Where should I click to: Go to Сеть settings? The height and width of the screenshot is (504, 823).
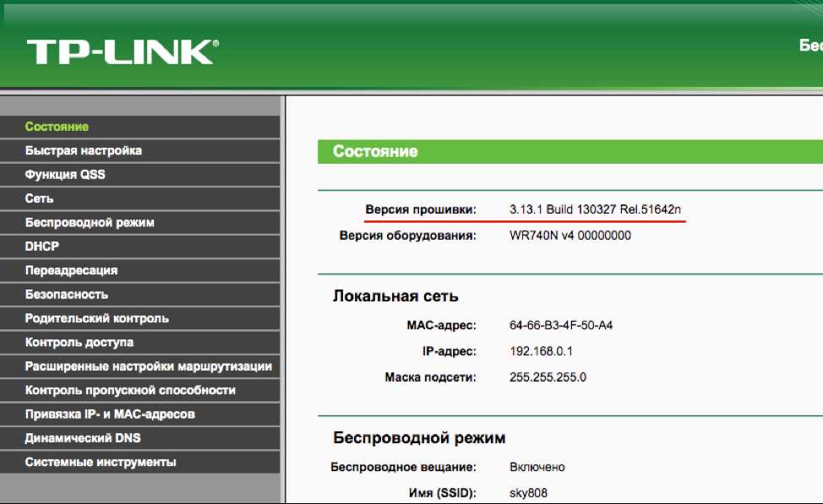[x=139, y=198]
